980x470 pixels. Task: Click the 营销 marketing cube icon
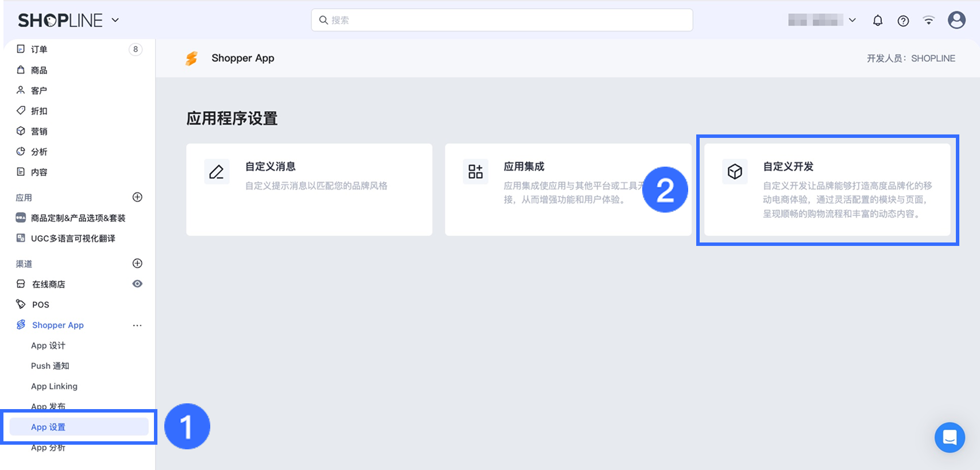coord(21,131)
